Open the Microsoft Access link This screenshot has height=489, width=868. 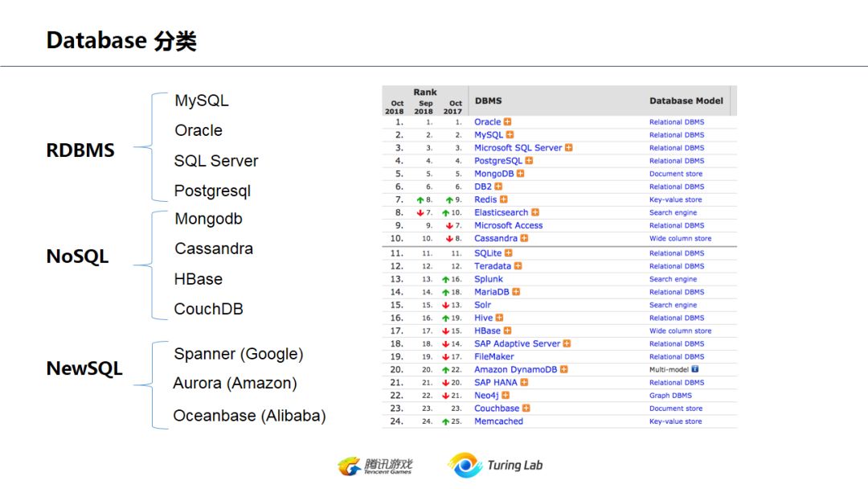click(x=508, y=225)
